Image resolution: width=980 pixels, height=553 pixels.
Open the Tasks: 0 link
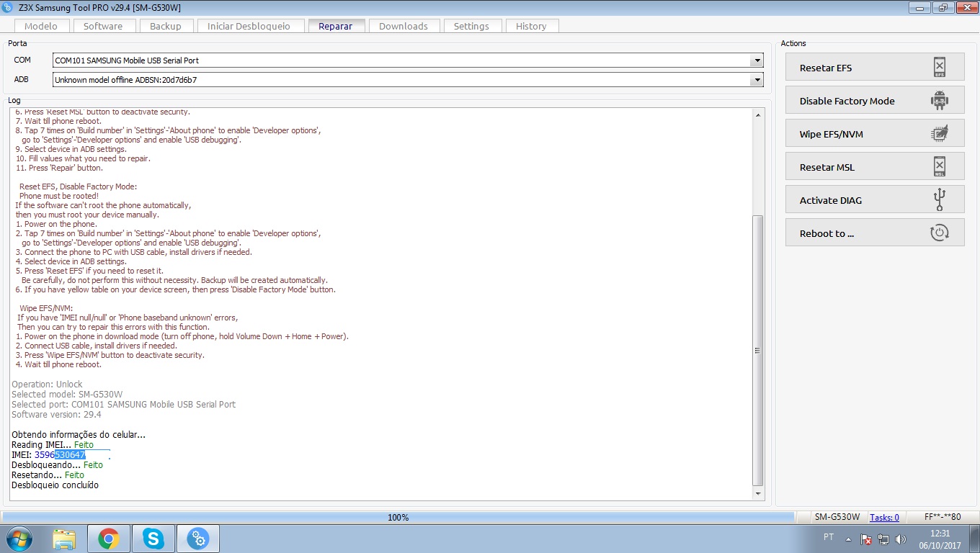[884, 517]
